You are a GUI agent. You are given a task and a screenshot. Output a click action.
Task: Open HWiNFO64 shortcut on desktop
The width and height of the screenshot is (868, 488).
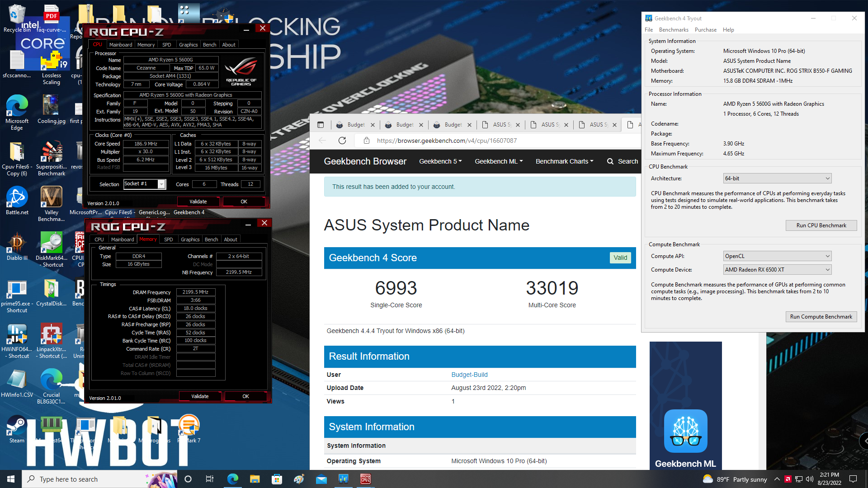(17, 342)
